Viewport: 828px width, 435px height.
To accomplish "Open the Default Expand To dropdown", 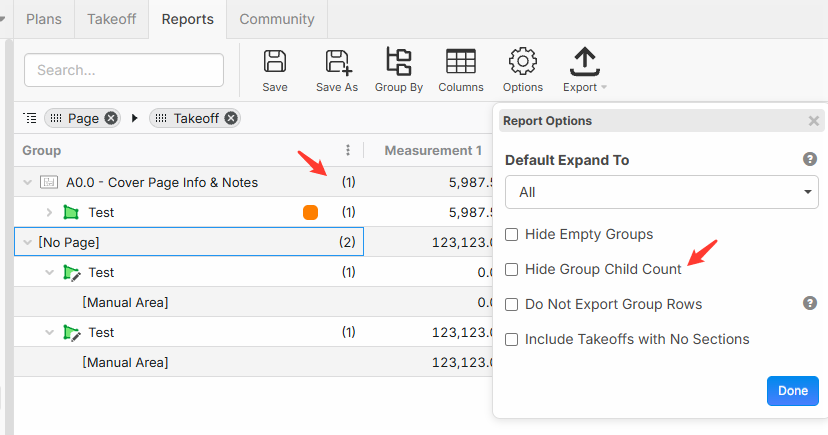I will coord(661,192).
